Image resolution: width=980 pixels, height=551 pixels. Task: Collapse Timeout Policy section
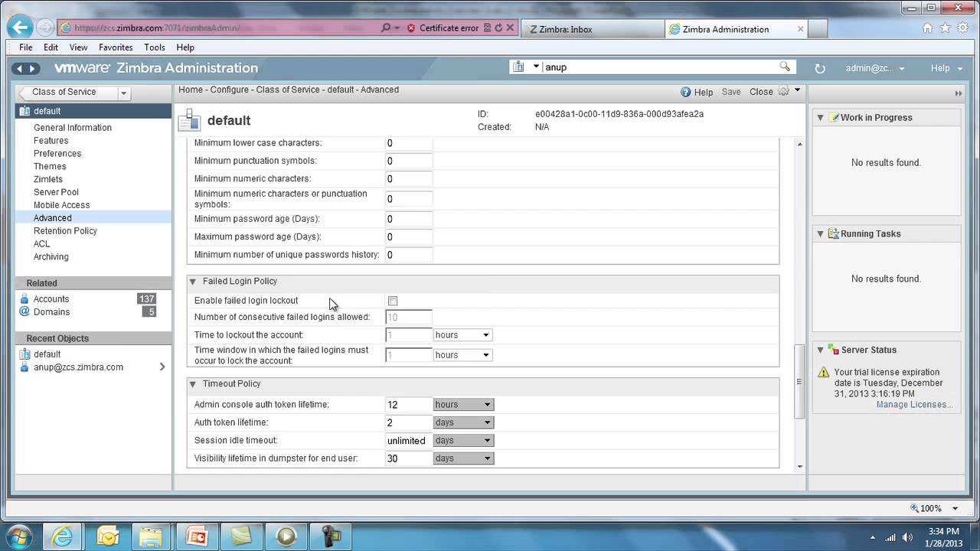click(193, 384)
